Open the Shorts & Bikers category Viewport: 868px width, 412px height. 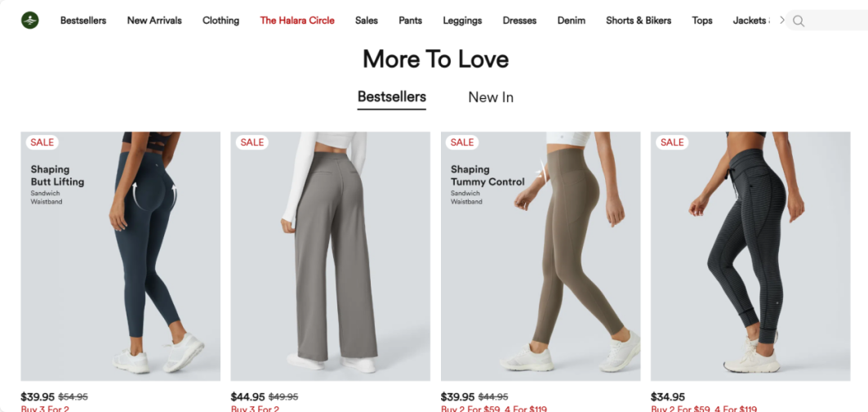point(639,20)
